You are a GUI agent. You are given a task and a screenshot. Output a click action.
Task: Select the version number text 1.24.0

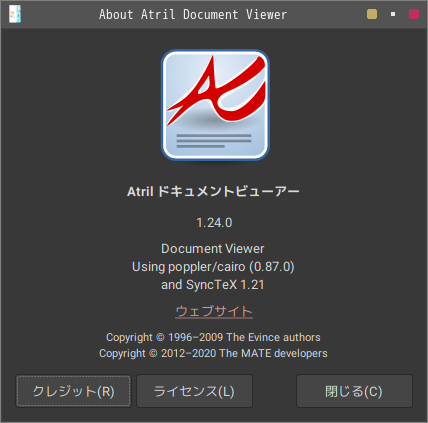214,223
